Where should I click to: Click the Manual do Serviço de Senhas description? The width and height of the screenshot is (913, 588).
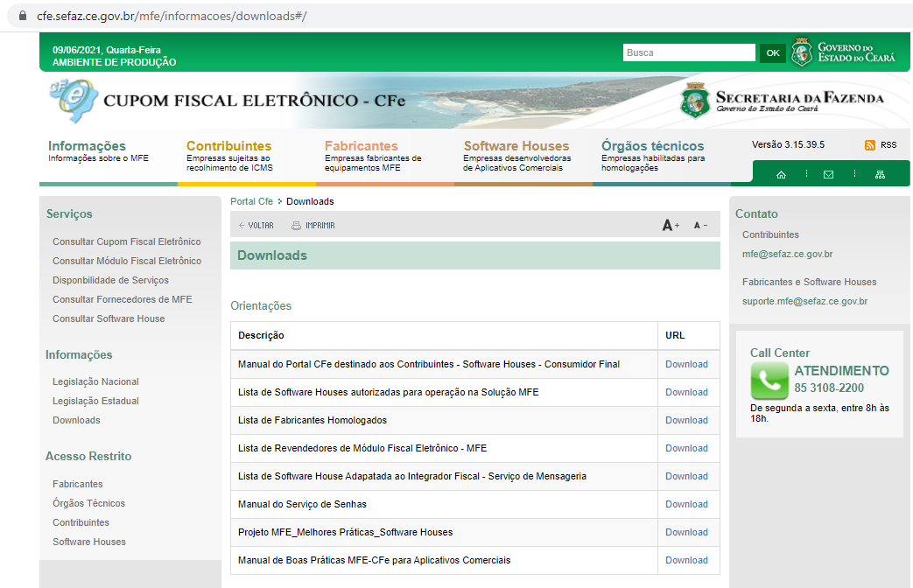pos(302,504)
